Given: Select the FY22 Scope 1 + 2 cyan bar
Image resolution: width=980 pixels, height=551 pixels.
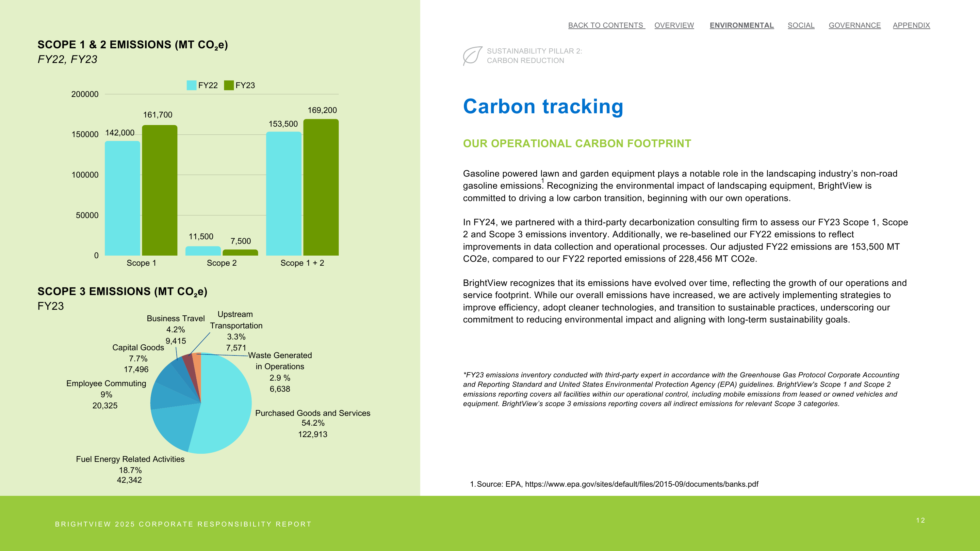Looking at the screenshot, I should point(284,194).
